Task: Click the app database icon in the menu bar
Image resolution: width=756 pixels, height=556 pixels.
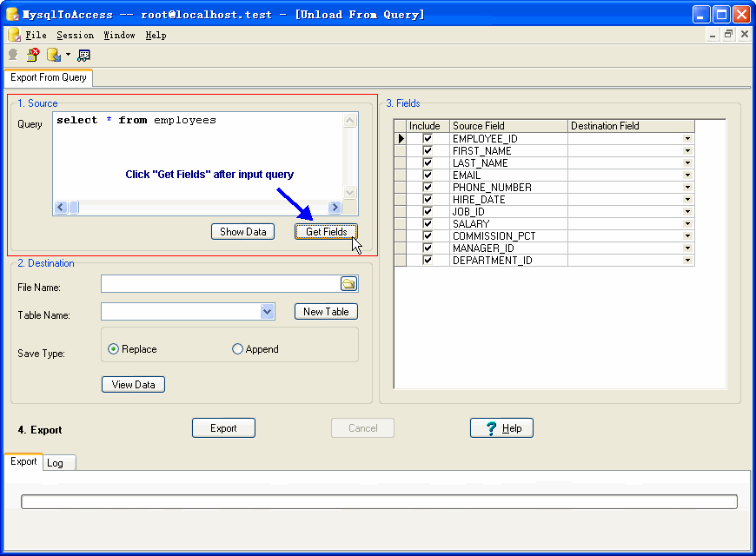Action: (x=14, y=35)
